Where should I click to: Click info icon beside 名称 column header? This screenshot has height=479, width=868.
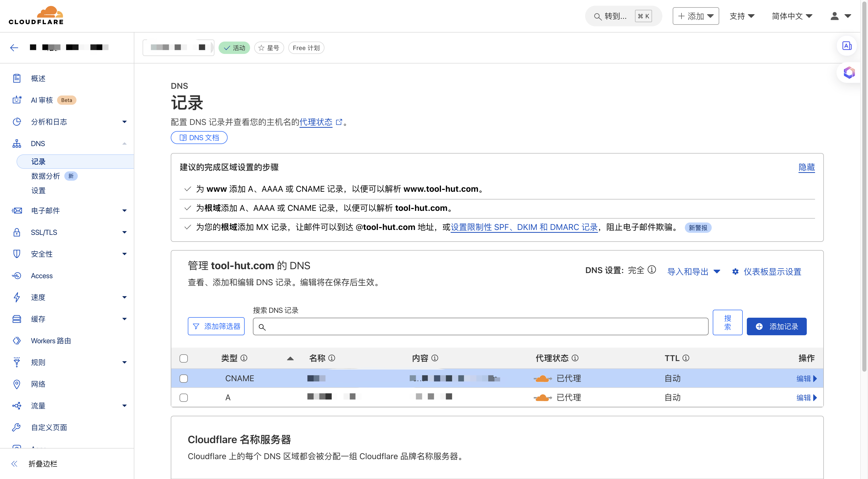click(x=331, y=358)
